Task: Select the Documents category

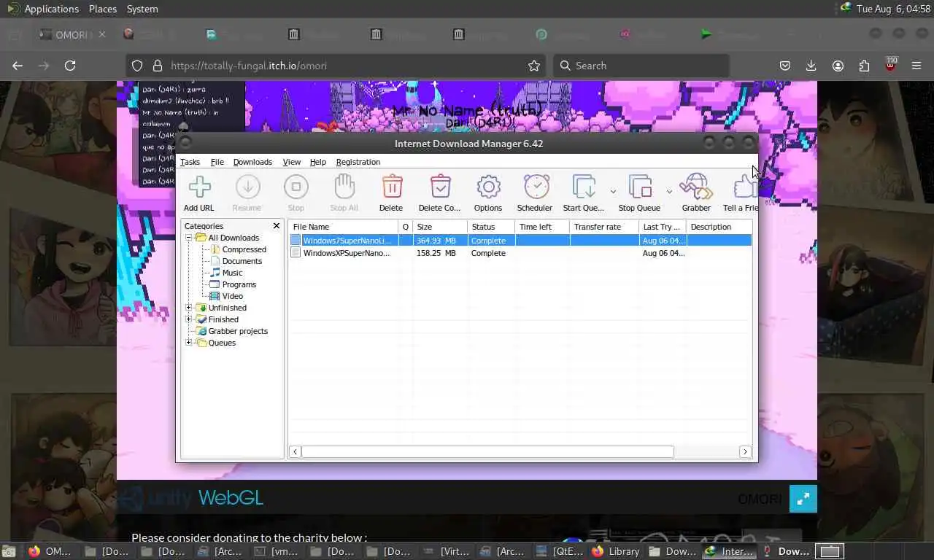Action: click(x=242, y=261)
